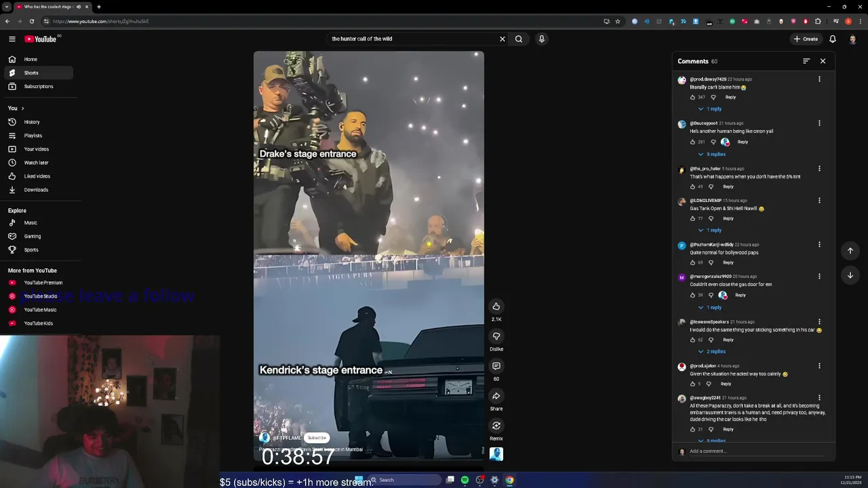
Task: Reload the page in Chrome
Action: [31, 21]
